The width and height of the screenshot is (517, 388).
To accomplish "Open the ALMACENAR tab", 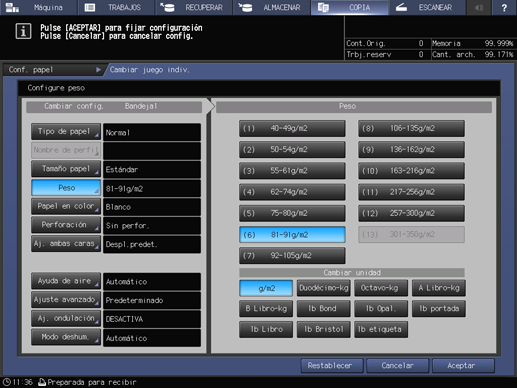I will (271, 7).
